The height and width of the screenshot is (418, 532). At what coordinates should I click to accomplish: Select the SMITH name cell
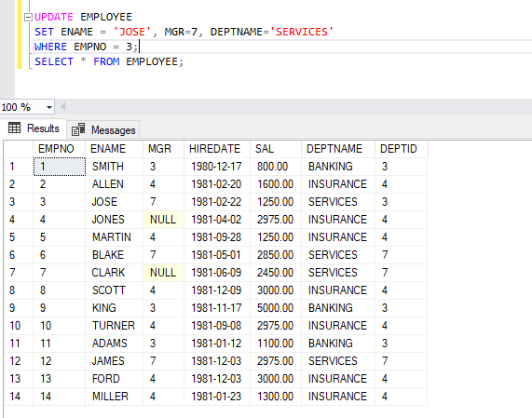pyautogui.click(x=114, y=167)
